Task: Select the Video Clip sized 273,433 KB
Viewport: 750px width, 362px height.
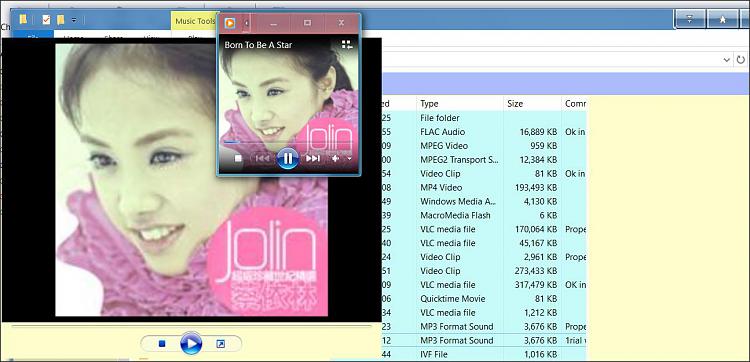Action: pyautogui.click(x=484, y=271)
